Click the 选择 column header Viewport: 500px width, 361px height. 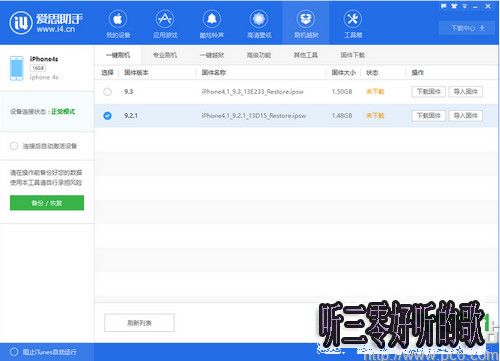pos(107,72)
